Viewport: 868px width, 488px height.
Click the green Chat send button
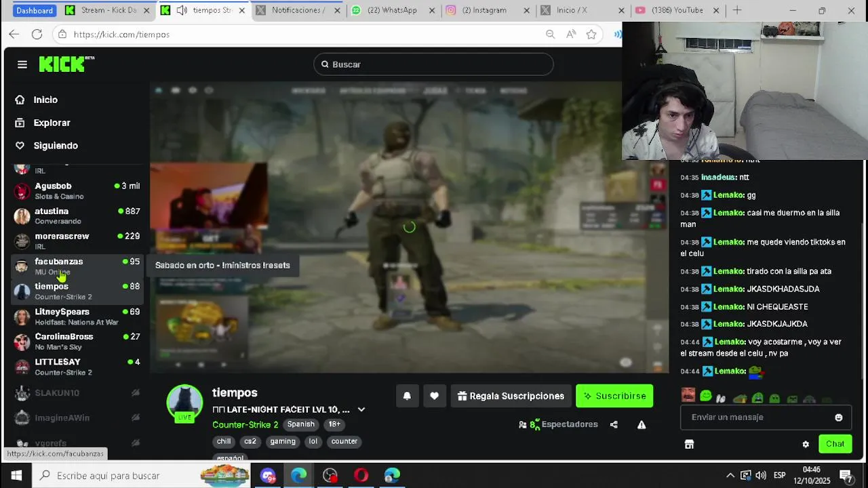coord(835,444)
